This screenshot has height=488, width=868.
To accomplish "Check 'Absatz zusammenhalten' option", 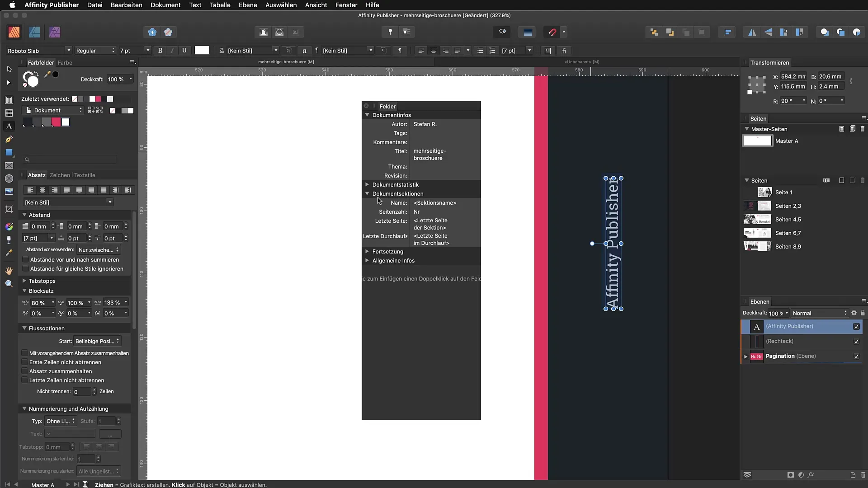I will 25,371.
